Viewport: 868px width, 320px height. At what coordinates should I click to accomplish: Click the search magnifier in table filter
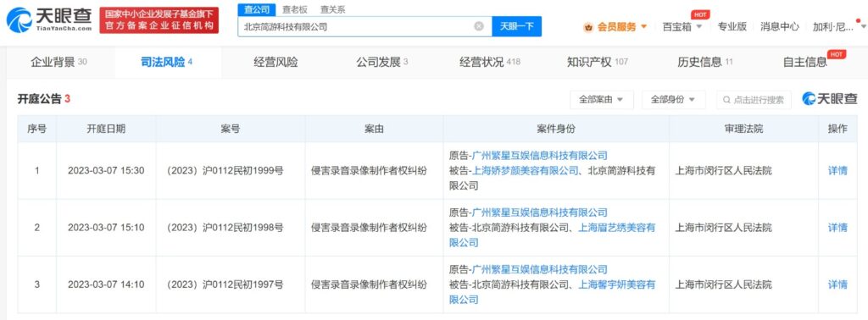pyautogui.click(x=726, y=100)
